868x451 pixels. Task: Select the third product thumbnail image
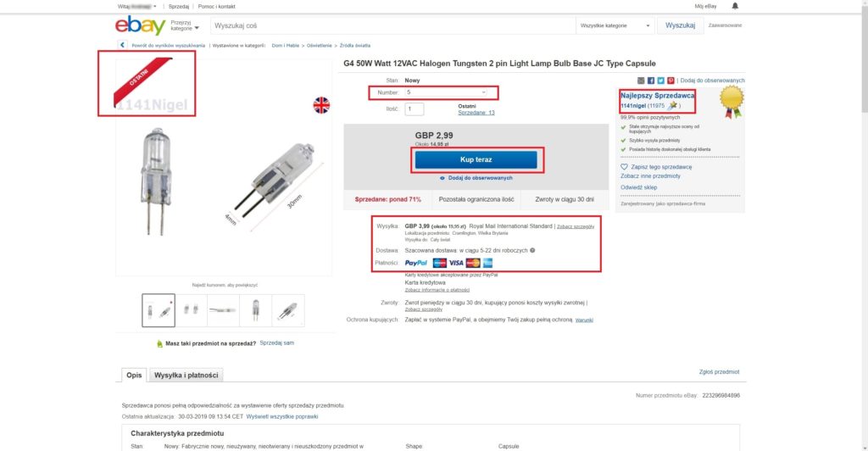pos(224,310)
